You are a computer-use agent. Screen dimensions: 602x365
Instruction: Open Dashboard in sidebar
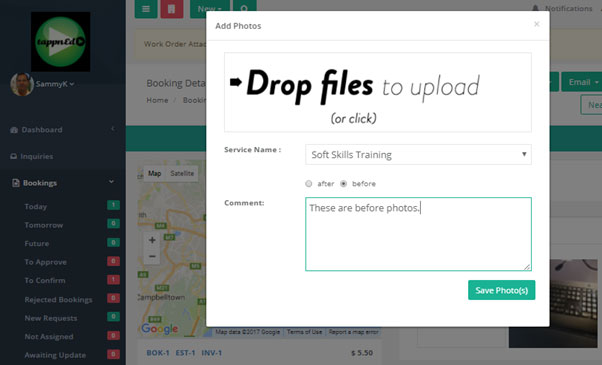(42, 130)
